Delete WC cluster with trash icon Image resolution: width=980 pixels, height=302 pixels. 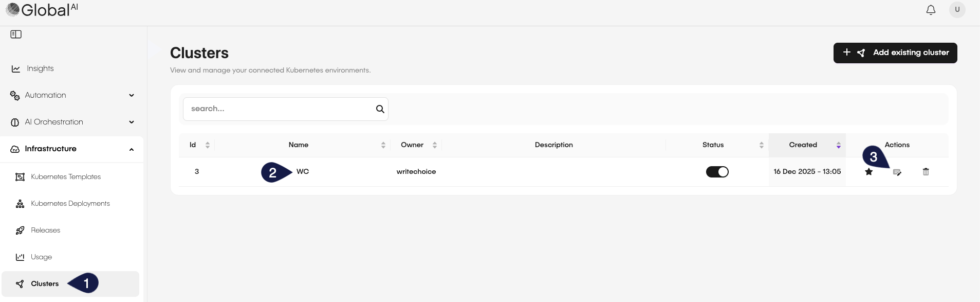[926, 172]
